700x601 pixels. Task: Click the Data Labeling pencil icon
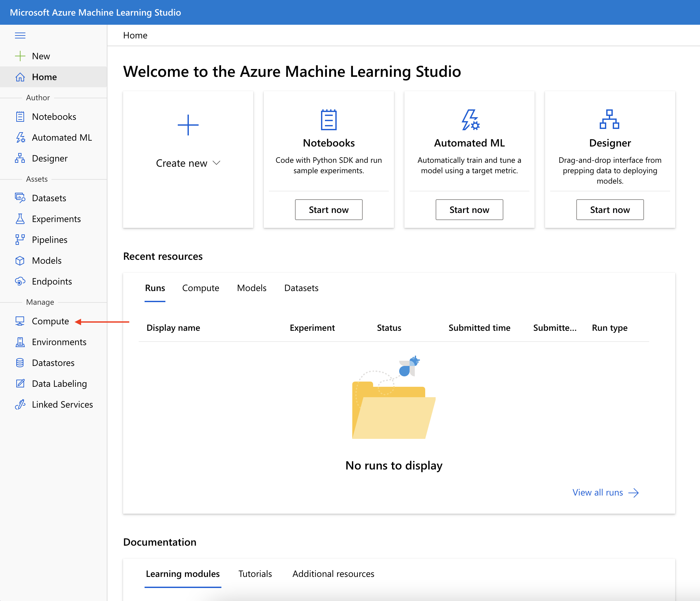20,384
